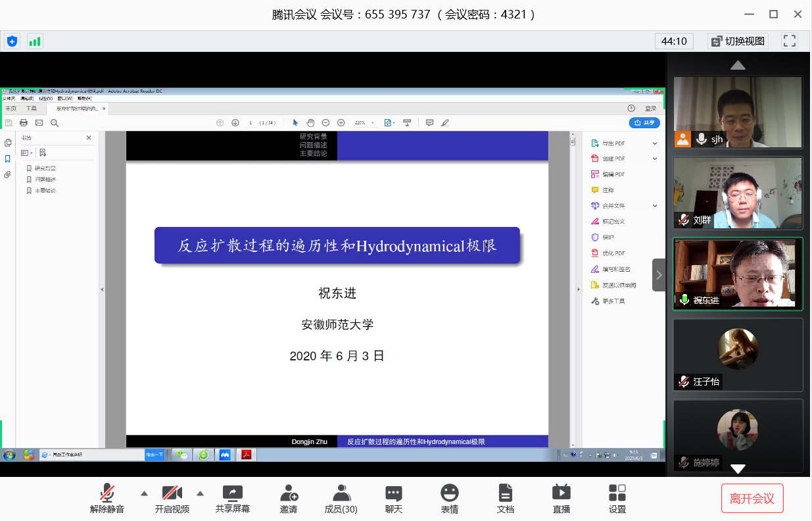Check network status signal bars icon
812x521 pixels.
click(34, 41)
